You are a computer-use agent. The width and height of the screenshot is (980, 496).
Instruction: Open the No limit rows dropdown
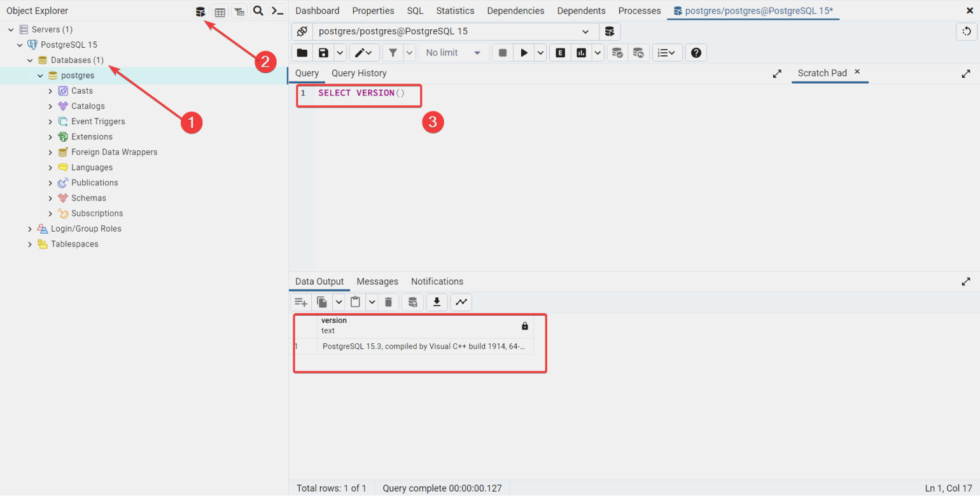point(452,53)
